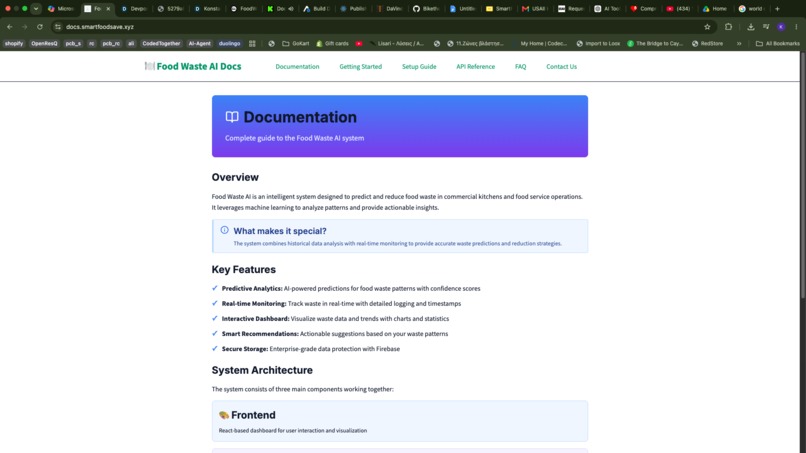Image resolution: width=806 pixels, height=453 pixels.
Task: Open the CodedTogether tab group
Action: [x=161, y=44]
